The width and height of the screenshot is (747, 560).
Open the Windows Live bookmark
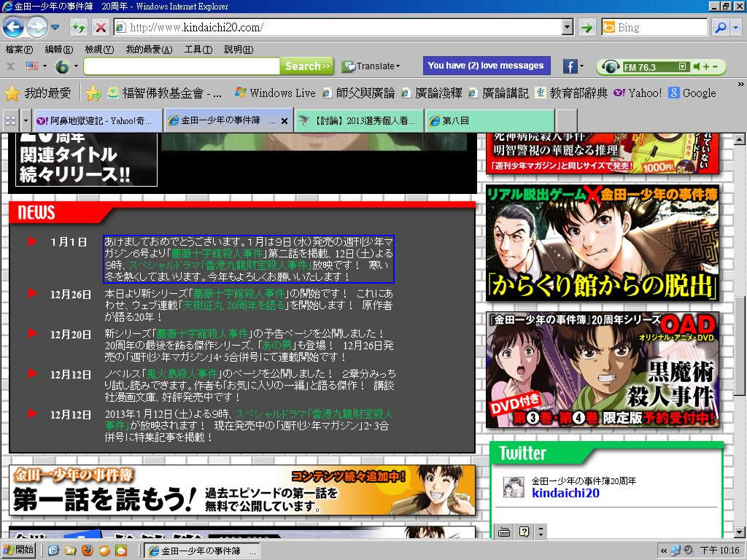coord(275,93)
